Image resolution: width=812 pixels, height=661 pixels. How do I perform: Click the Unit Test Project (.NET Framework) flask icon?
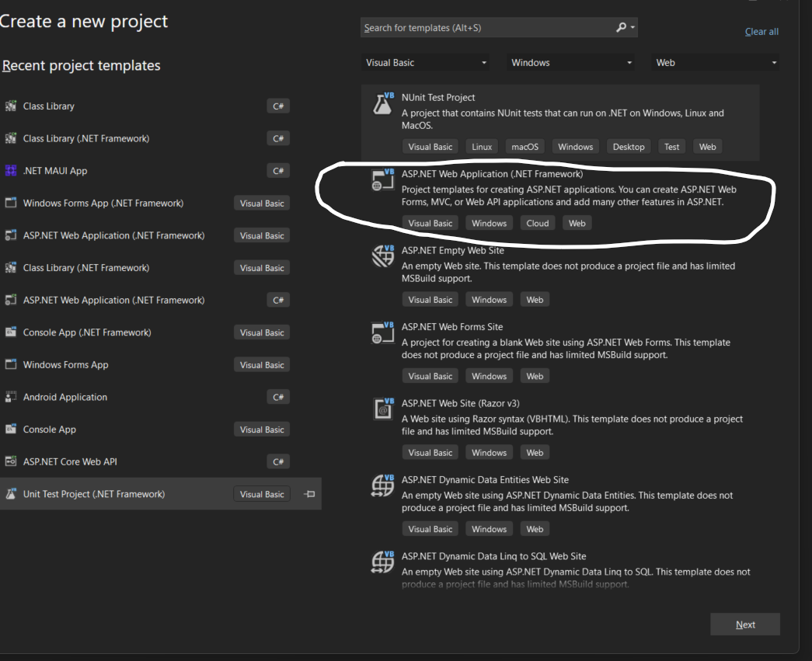11,494
